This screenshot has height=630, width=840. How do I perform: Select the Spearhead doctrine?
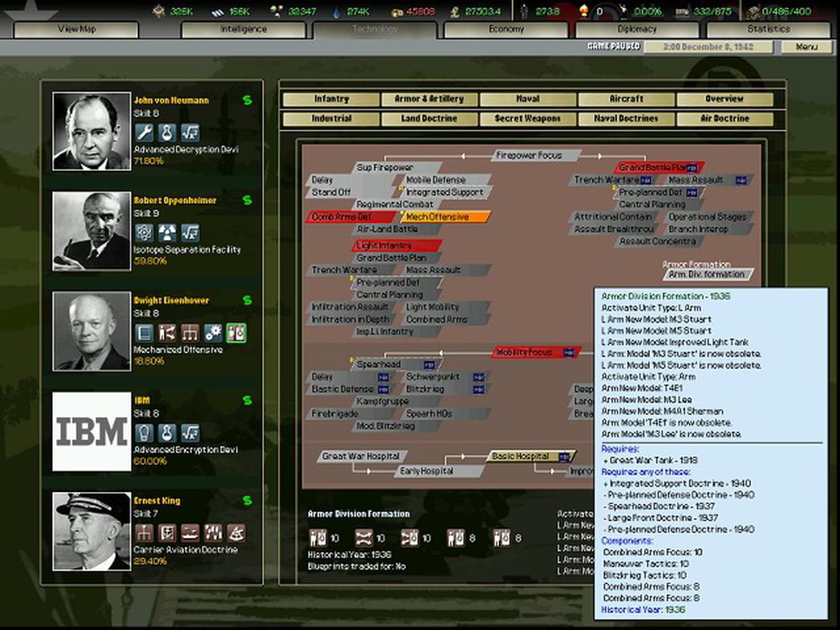pos(396,365)
